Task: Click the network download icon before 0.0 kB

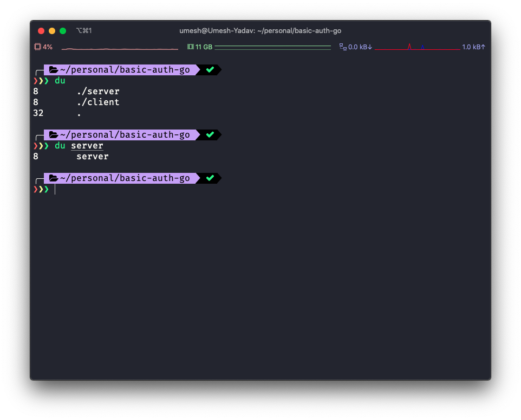Action: coord(342,47)
